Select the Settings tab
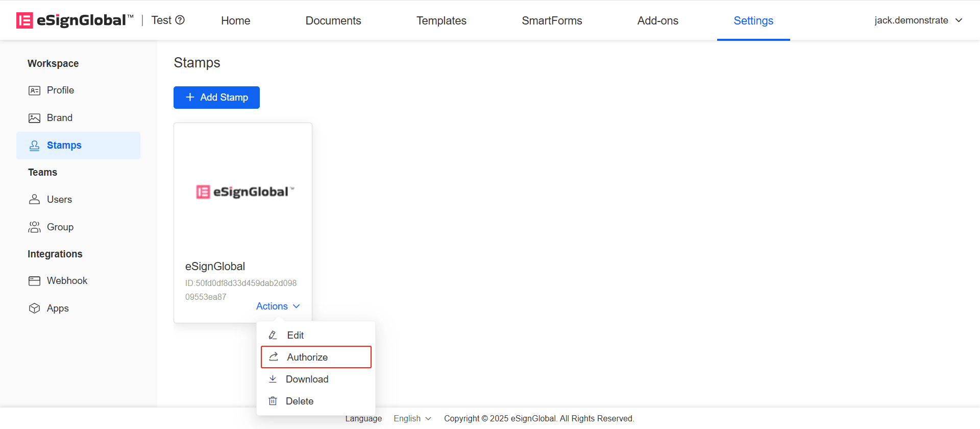The width and height of the screenshot is (980, 429). click(x=753, y=20)
